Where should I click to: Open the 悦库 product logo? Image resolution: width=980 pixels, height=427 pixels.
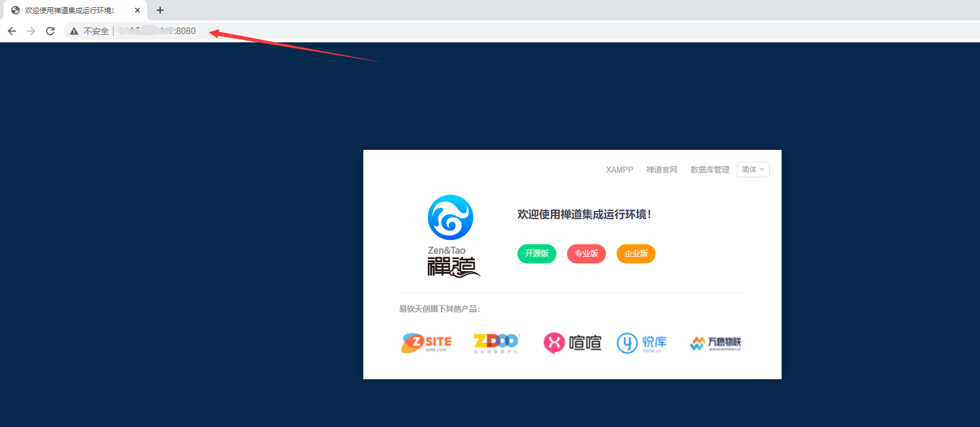pos(642,343)
